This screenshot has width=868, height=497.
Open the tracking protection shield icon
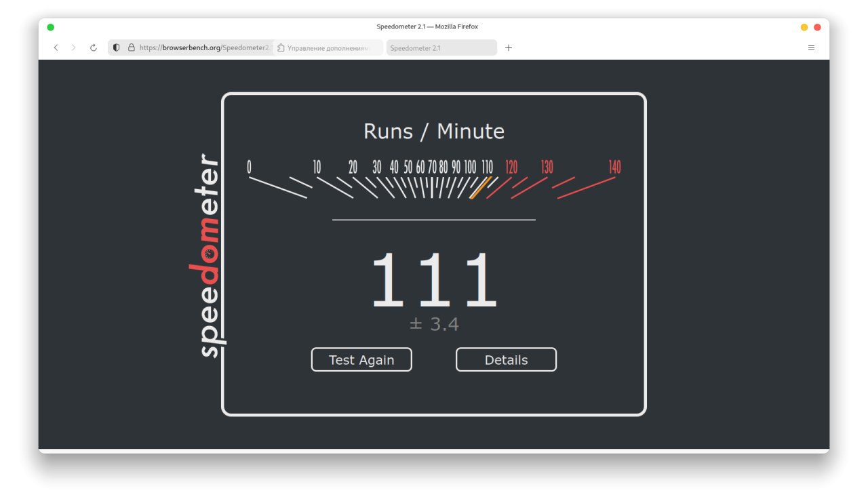(117, 47)
